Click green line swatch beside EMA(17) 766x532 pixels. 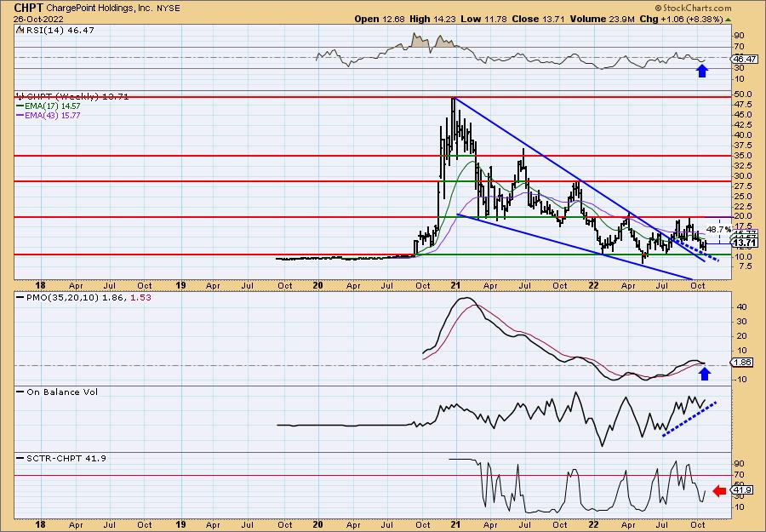tap(20, 106)
